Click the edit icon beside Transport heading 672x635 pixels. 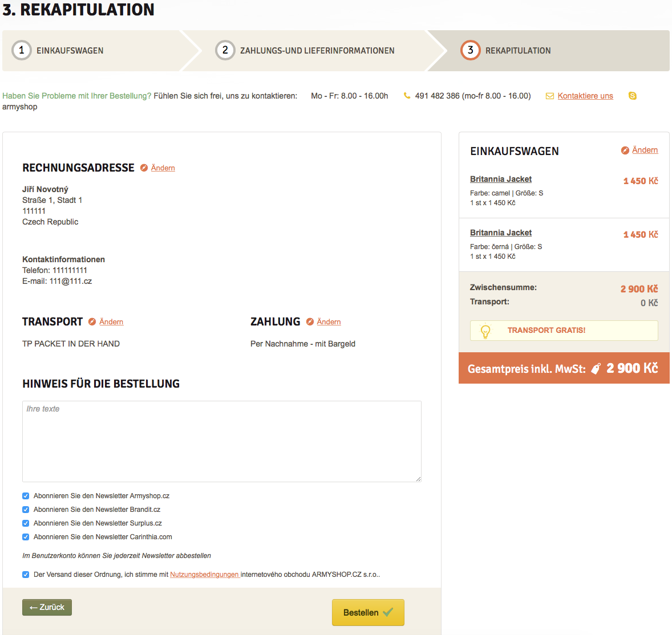(92, 321)
